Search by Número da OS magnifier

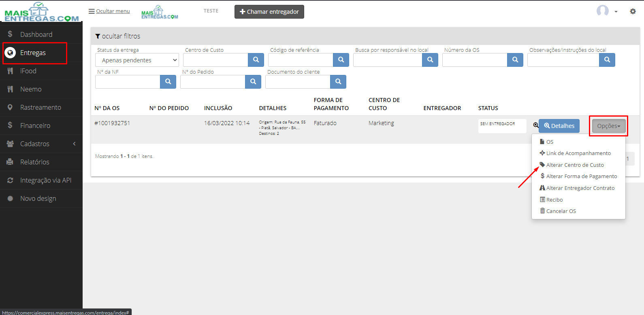515,60
